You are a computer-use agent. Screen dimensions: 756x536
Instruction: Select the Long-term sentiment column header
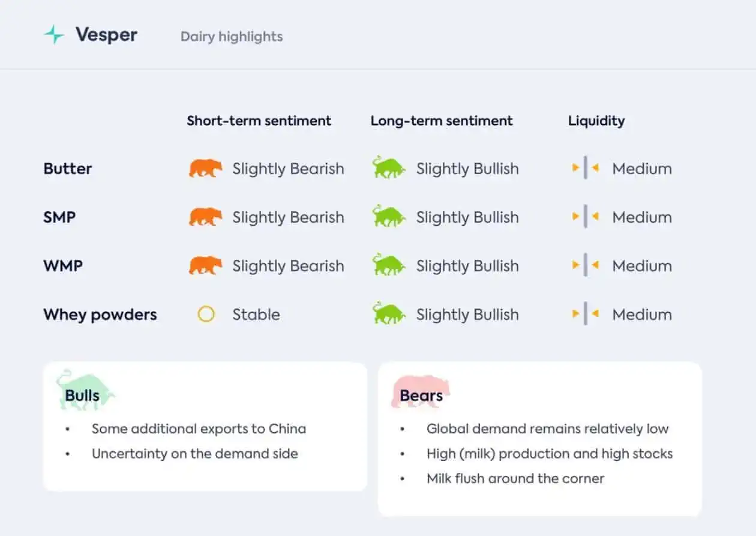point(442,121)
